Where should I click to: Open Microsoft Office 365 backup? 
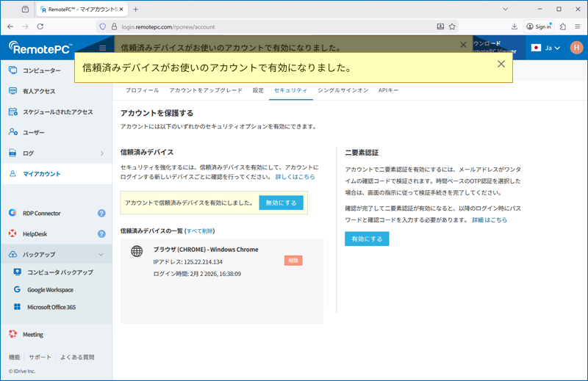[x=51, y=307]
